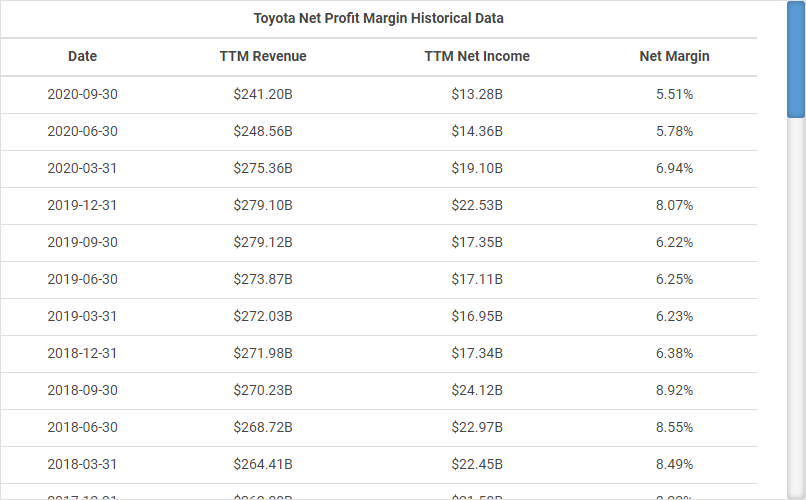Select the 6.38% net margin cell
The width and height of the screenshot is (806, 500).
pos(674,354)
